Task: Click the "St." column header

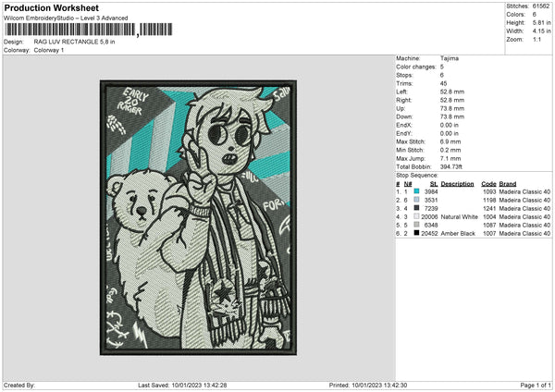Action: (x=434, y=184)
